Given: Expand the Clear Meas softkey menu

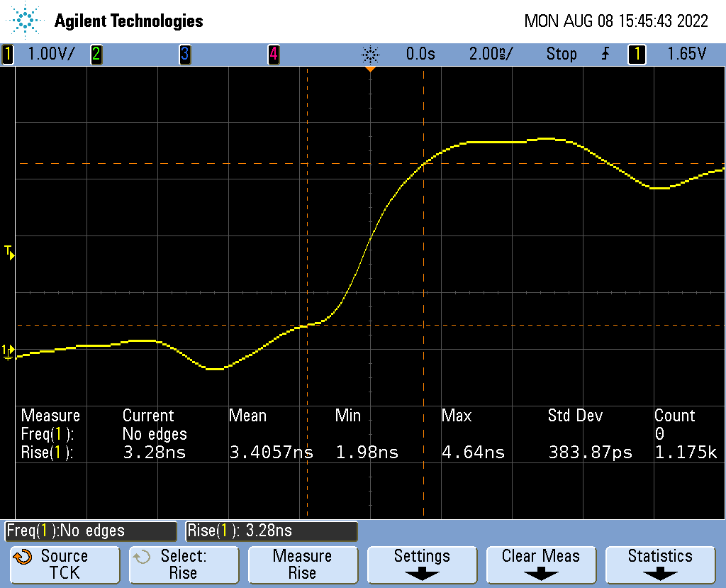Looking at the screenshot, I should point(541,565).
